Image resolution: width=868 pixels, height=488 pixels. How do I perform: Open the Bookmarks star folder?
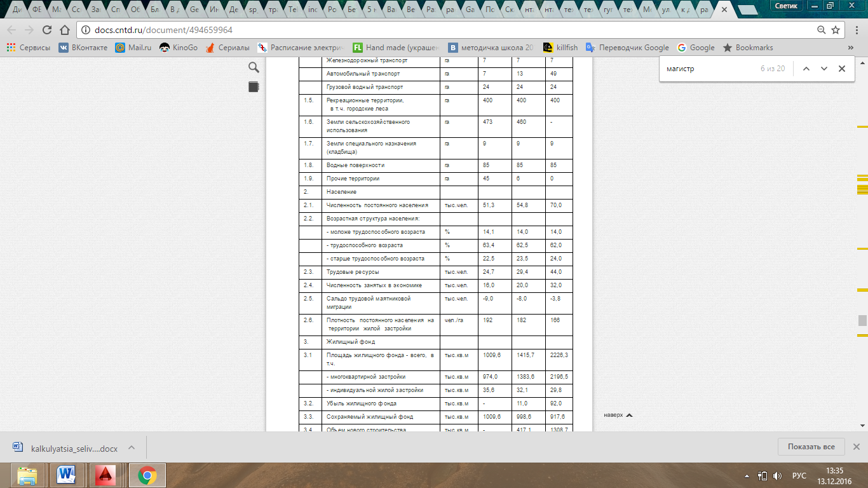tap(748, 48)
